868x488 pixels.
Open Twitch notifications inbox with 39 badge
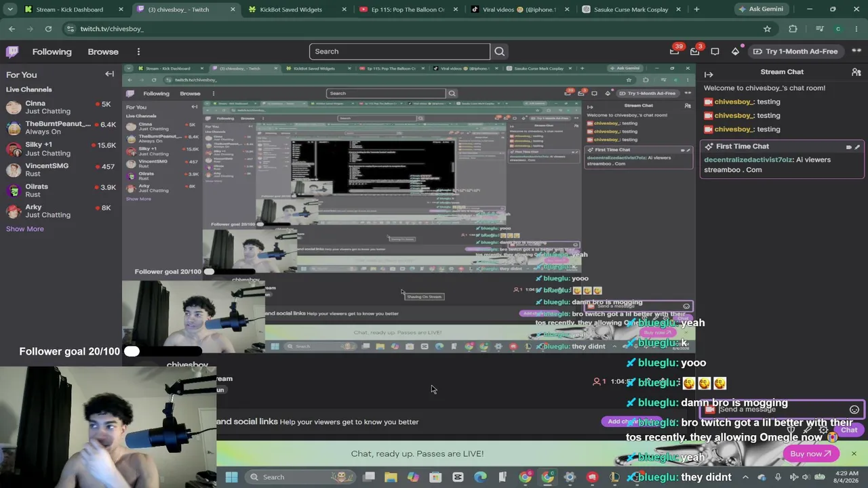point(675,51)
